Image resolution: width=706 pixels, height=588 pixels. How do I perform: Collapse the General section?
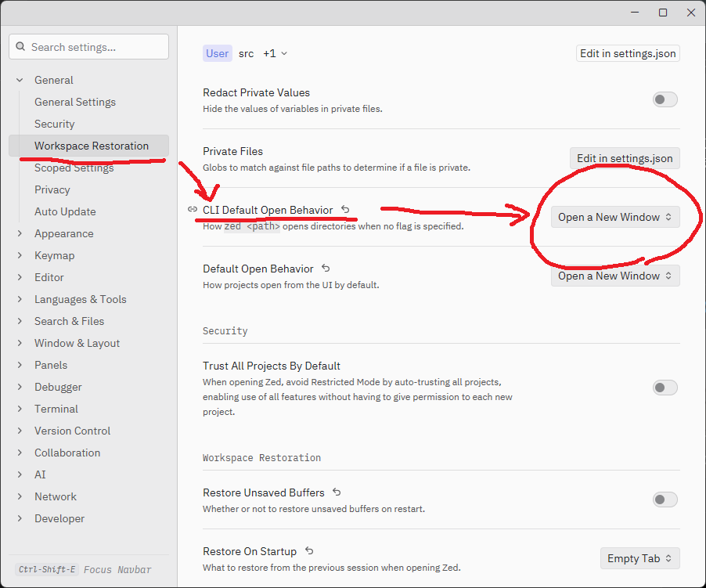point(20,80)
